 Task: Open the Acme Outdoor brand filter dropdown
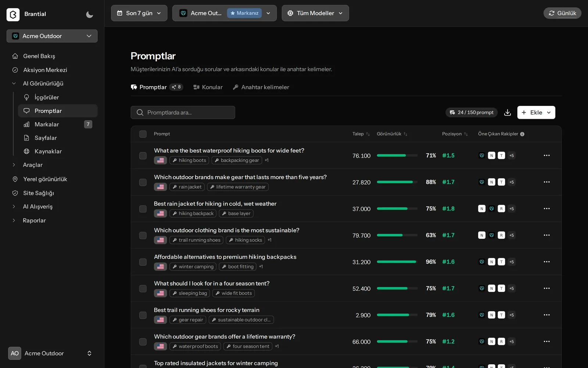(x=224, y=13)
